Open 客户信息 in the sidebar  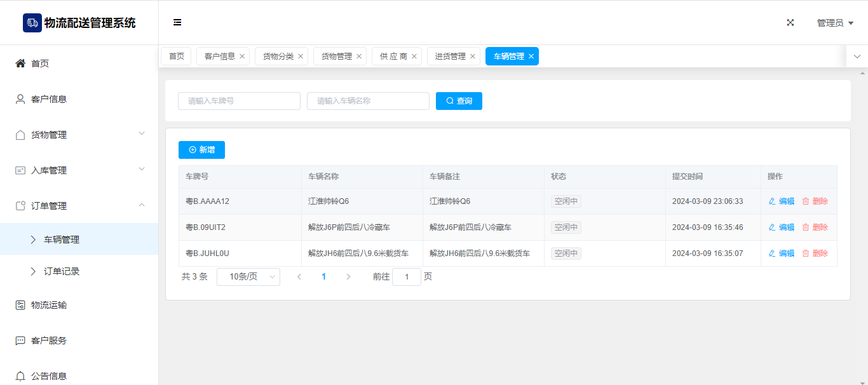point(49,99)
